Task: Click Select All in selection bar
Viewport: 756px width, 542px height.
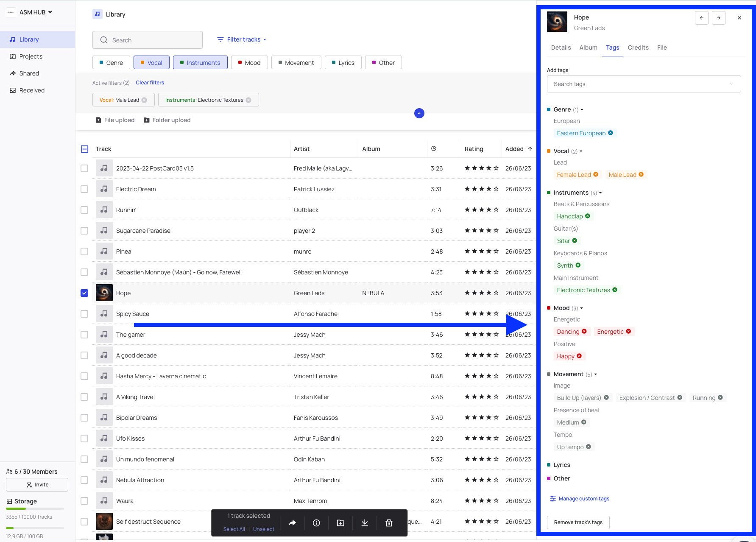Action: pos(234,529)
